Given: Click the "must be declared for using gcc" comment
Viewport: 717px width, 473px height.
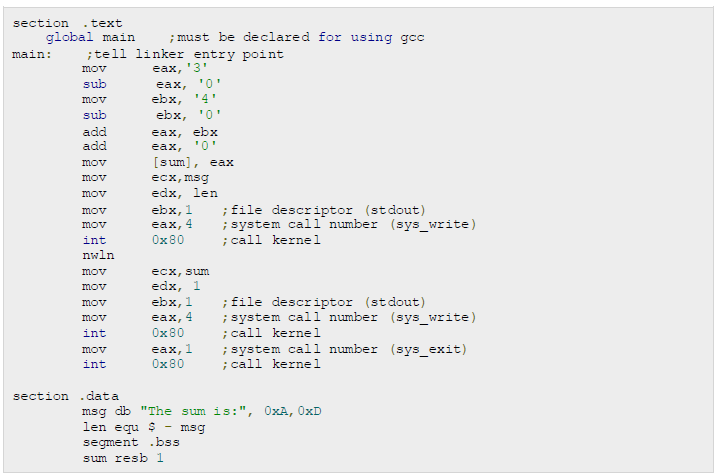Looking at the screenshot, I should [297, 38].
